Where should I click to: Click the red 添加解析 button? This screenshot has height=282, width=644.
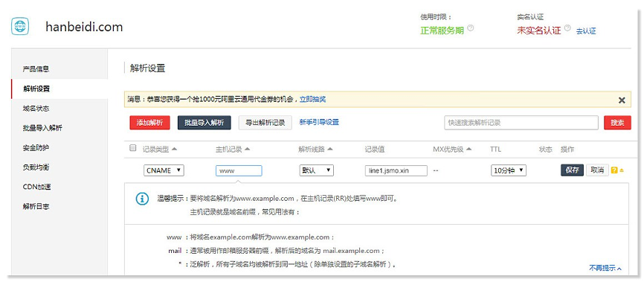click(x=150, y=123)
